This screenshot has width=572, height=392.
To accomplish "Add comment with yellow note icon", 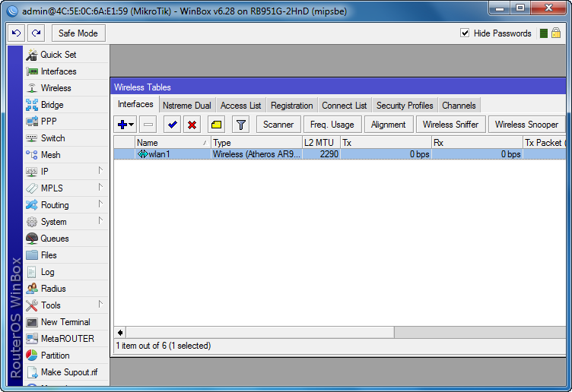I will point(216,125).
